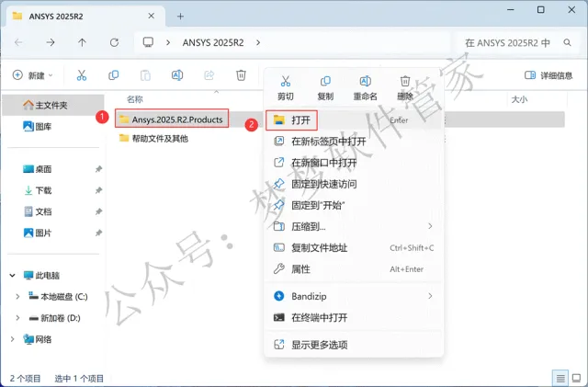Choose 在新标签页中打开
The image size is (588, 387).
[x=353, y=142]
